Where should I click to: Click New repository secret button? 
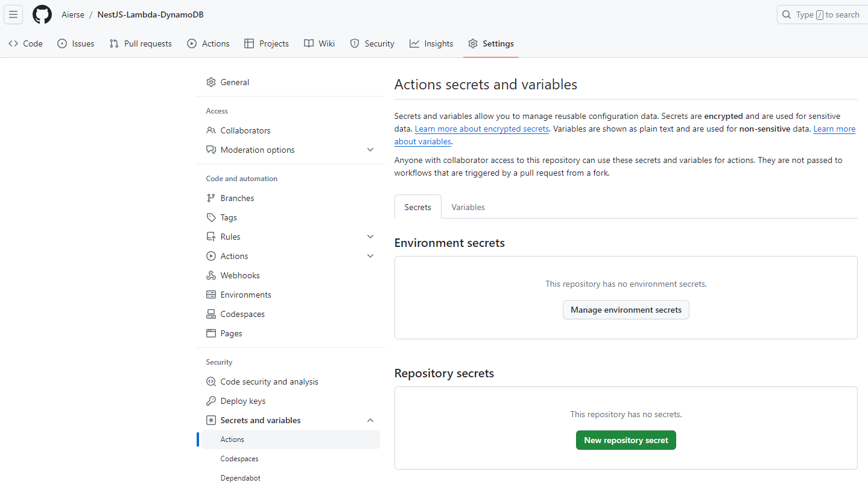click(x=626, y=440)
